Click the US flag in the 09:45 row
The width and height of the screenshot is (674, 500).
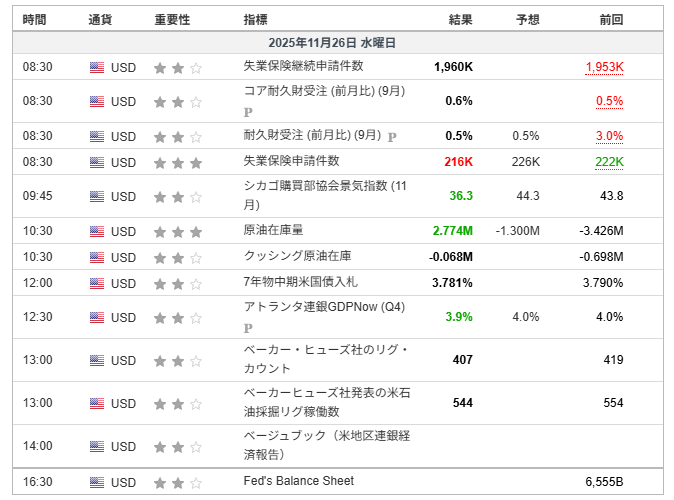tap(97, 196)
